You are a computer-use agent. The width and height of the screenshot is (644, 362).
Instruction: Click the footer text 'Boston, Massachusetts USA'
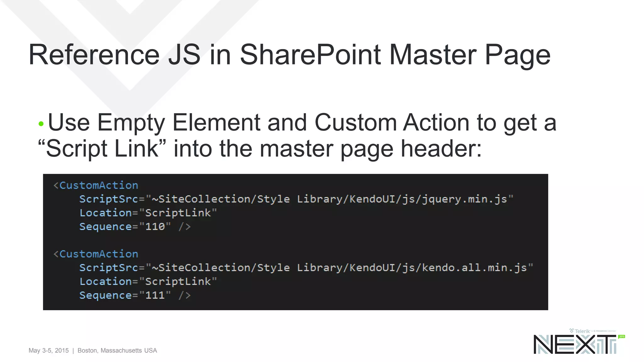(117, 350)
